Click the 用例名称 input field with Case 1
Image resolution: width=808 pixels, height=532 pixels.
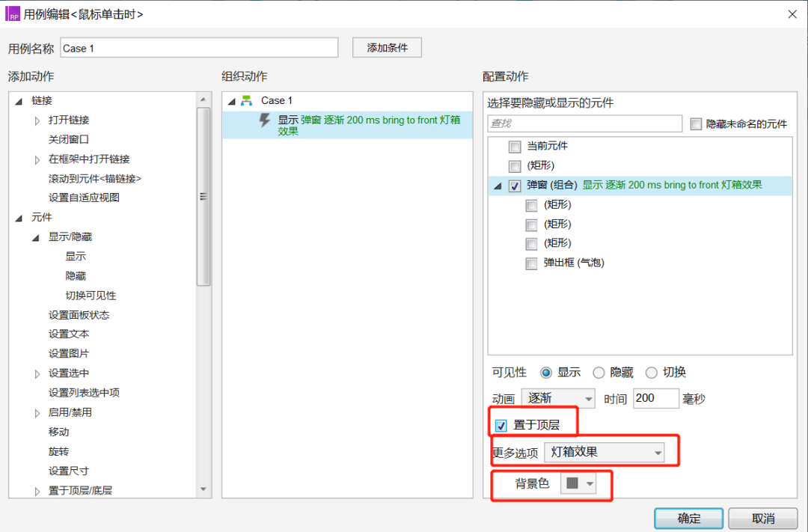(199, 48)
